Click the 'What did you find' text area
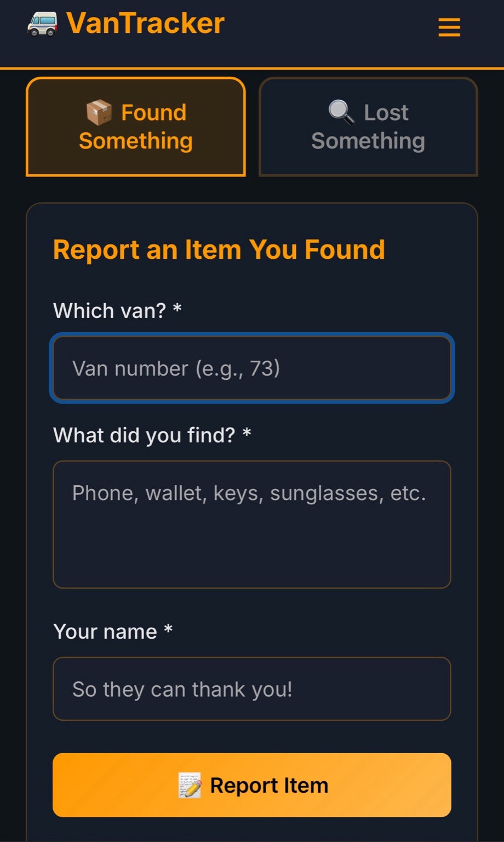 [x=252, y=525]
